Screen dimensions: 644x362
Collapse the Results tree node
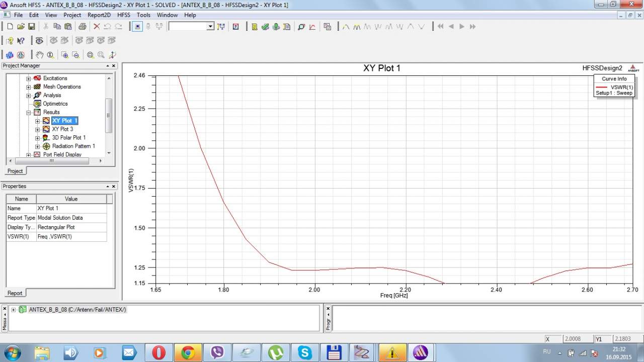(x=29, y=112)
